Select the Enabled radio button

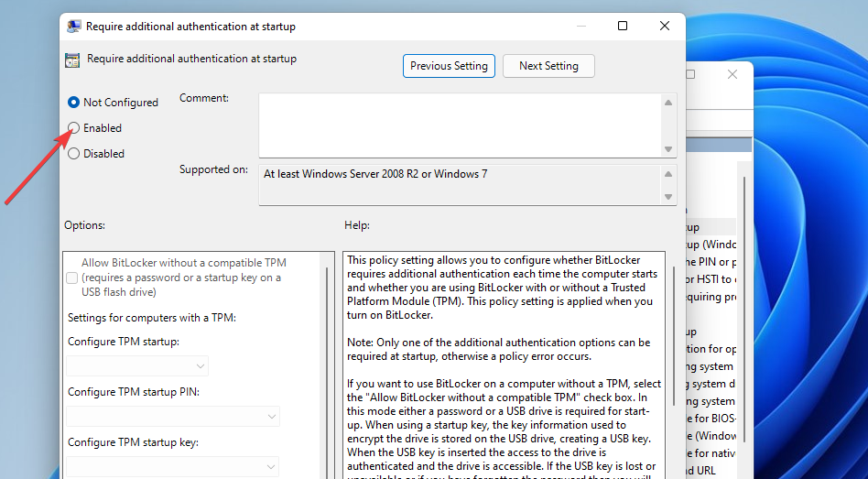(x=73, y=128)
